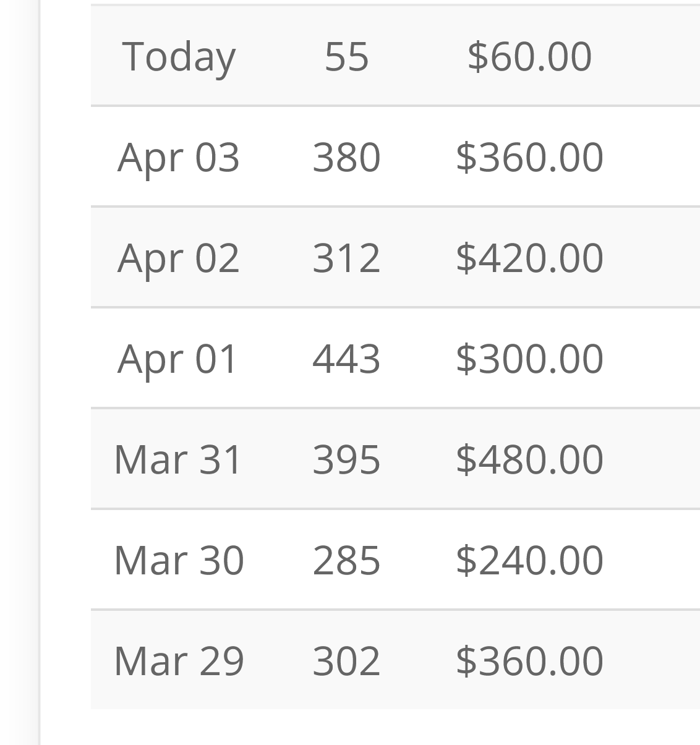Viewport: 700px width, 745px height.
Task: Select the Mar 29 date cell
Action: 179,661
